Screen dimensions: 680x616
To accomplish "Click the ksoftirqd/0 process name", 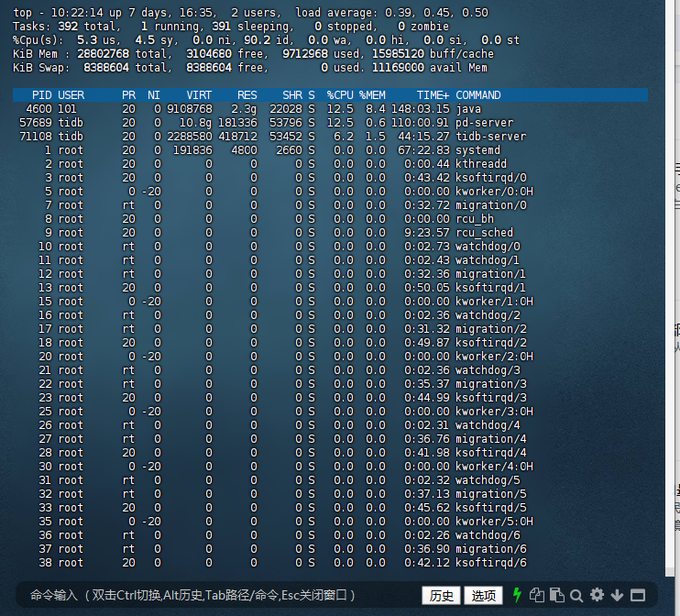I will pos(491,178).
